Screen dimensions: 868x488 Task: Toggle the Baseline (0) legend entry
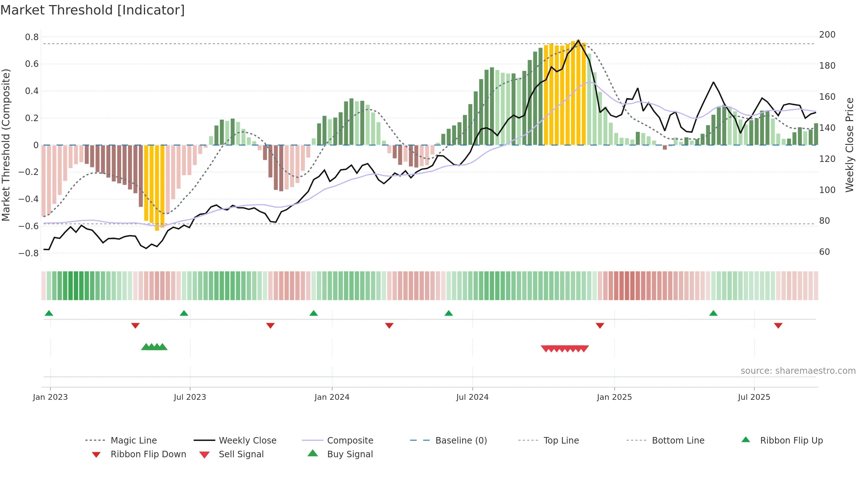[x=448, y=440]
